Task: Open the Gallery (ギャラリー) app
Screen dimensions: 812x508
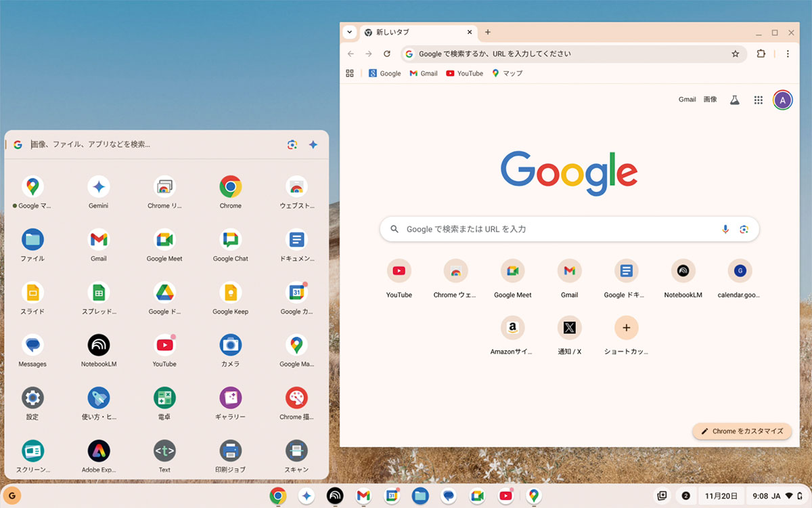Action: tap(231, 398)
